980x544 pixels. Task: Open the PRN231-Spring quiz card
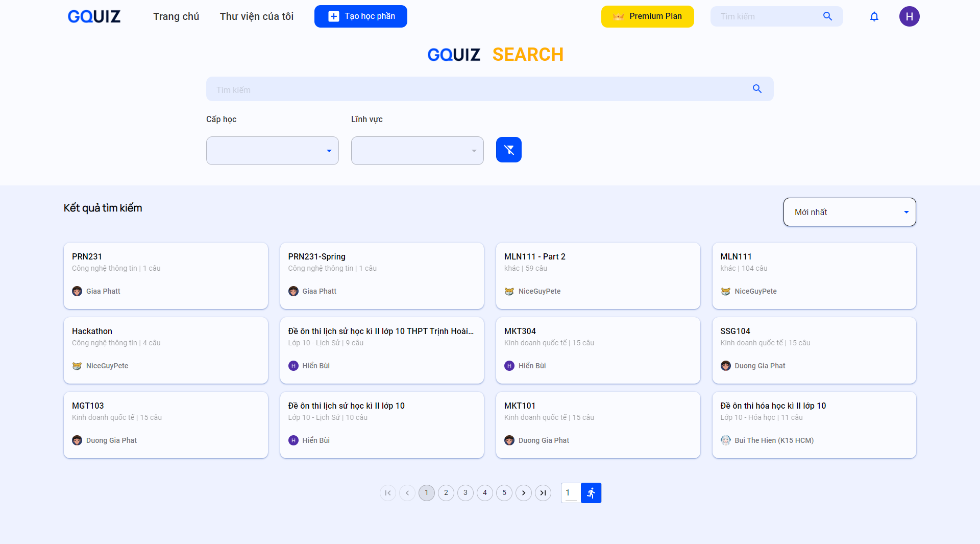pyautogui.click(x=382, y=276)
